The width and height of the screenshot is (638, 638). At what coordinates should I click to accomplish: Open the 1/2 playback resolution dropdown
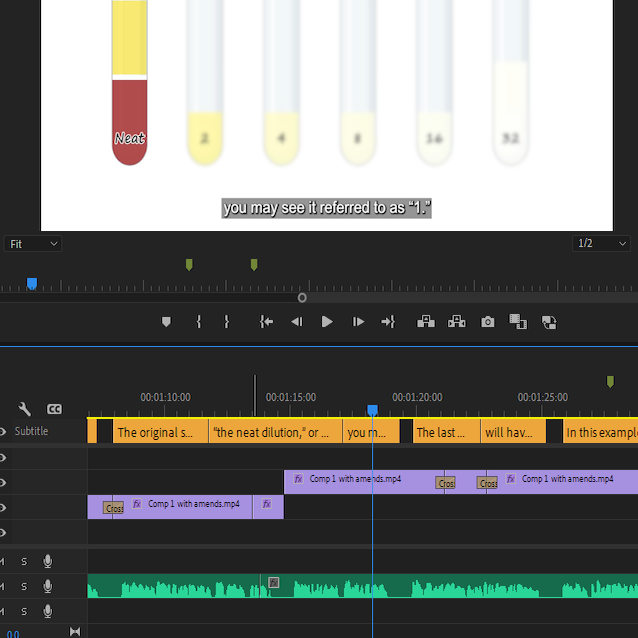(x=602, y=244)
